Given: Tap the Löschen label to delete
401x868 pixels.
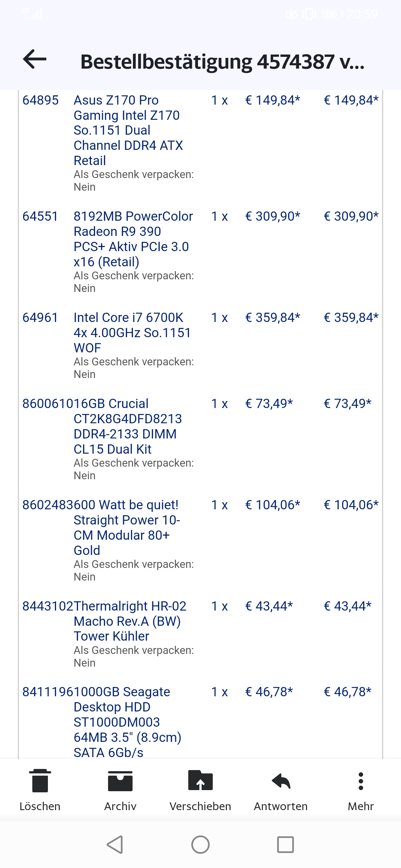Looking at the screenshot, I should click(x=40, y=806).
